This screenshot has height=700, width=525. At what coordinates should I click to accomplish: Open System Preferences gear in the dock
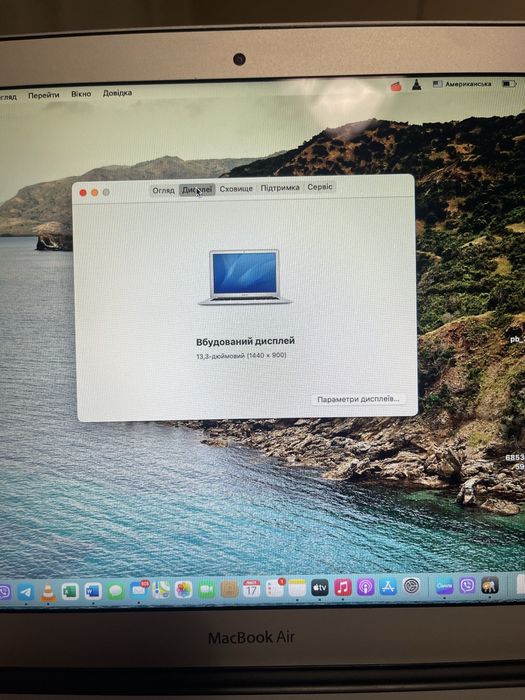tap(412, 586)
